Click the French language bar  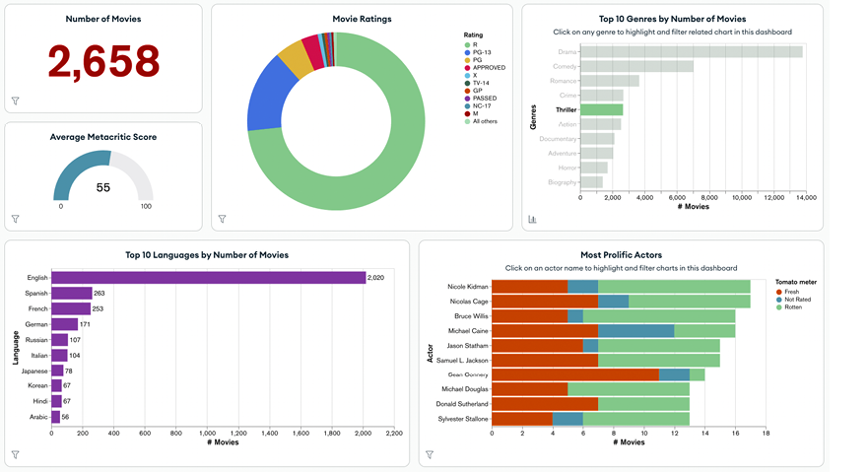71,308
